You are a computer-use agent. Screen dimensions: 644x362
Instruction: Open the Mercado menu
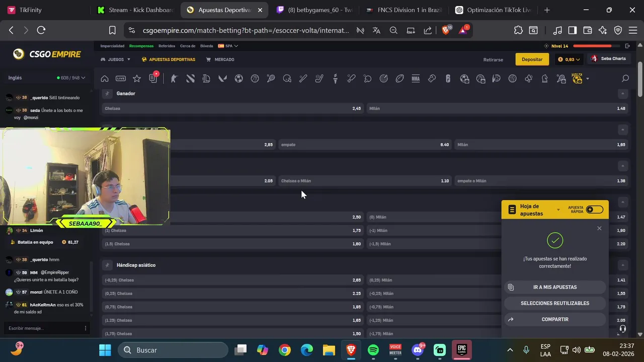220,59
